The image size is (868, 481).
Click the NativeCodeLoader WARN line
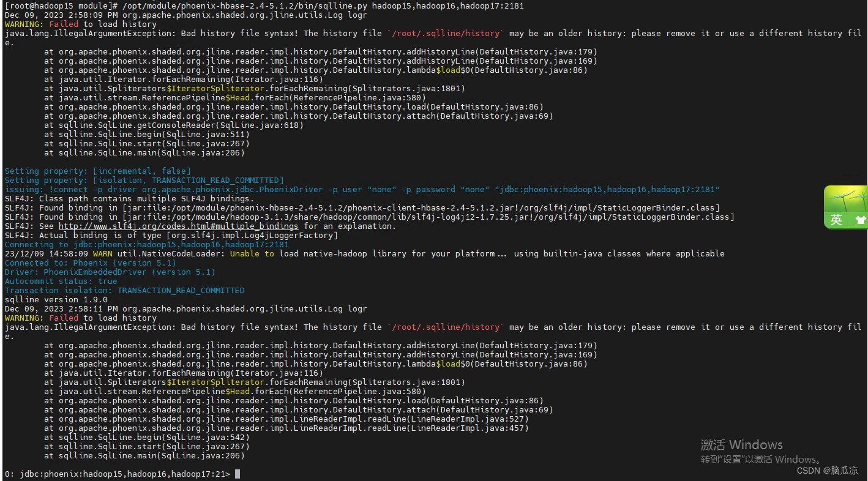click(364, 253)
